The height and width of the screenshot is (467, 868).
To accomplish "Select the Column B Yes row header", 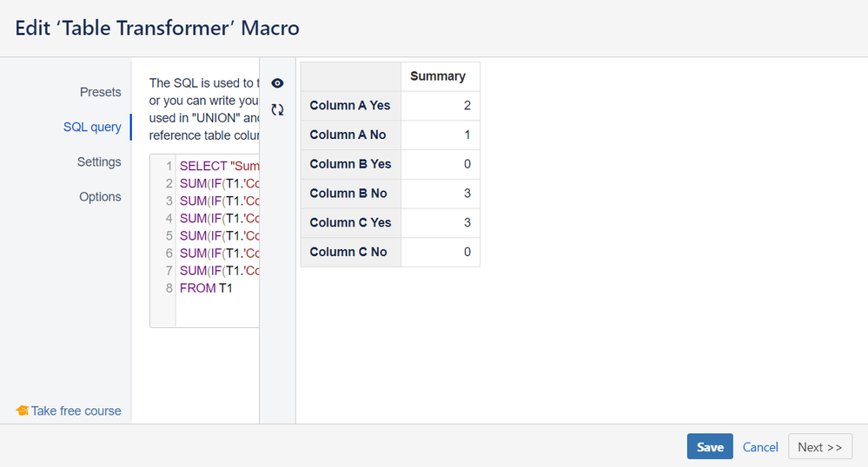I will (x=350, y=164).
